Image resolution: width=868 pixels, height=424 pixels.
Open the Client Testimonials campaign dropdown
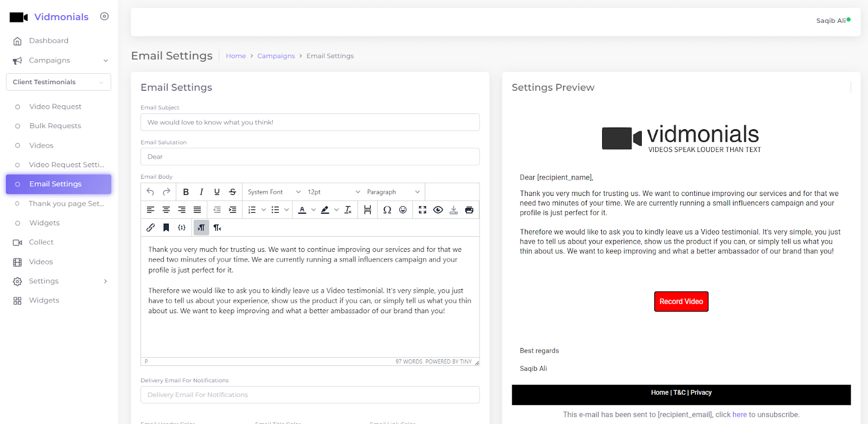click(59, 82)
